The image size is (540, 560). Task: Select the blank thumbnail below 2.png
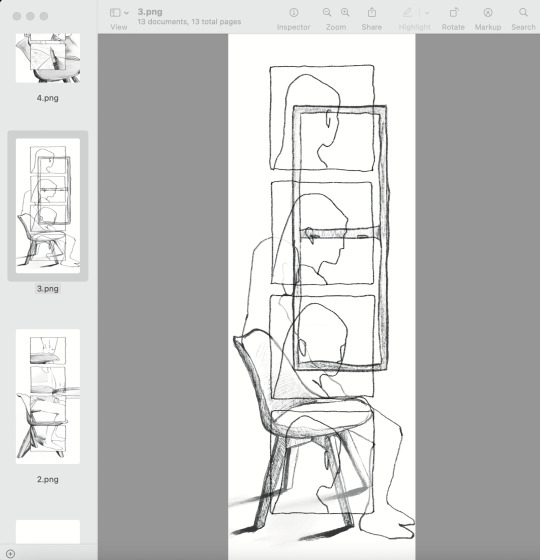tap(48, 532)
